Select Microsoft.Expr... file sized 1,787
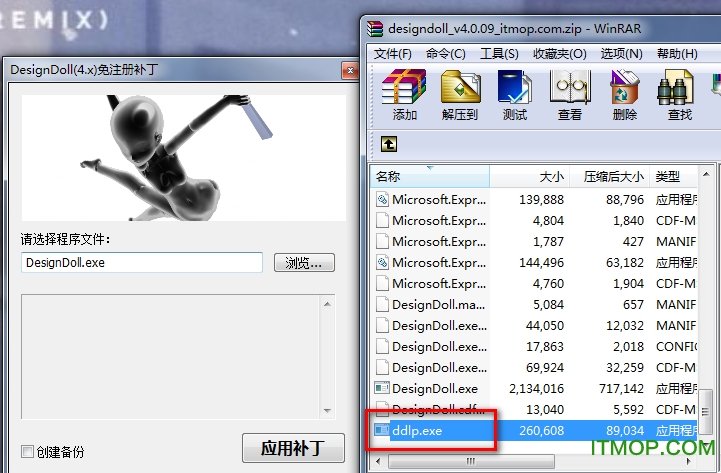 pyautogui.click(x=534, y=242)
